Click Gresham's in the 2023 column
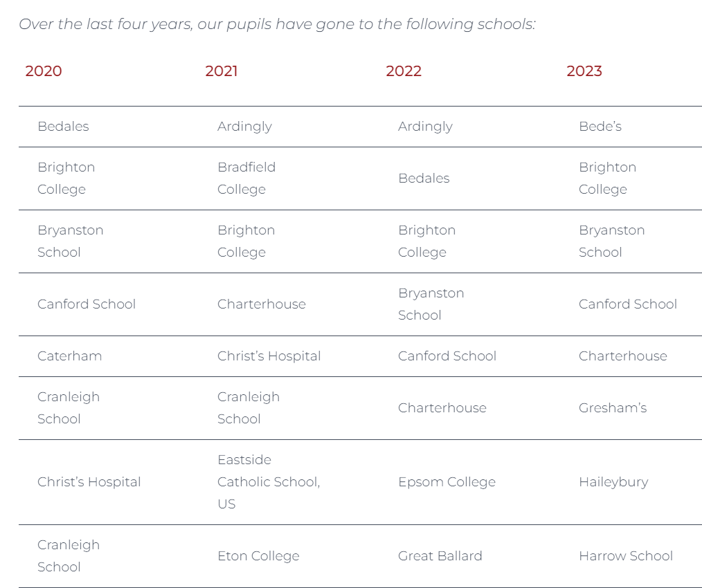Screen dimensions: 702x588 613,407
